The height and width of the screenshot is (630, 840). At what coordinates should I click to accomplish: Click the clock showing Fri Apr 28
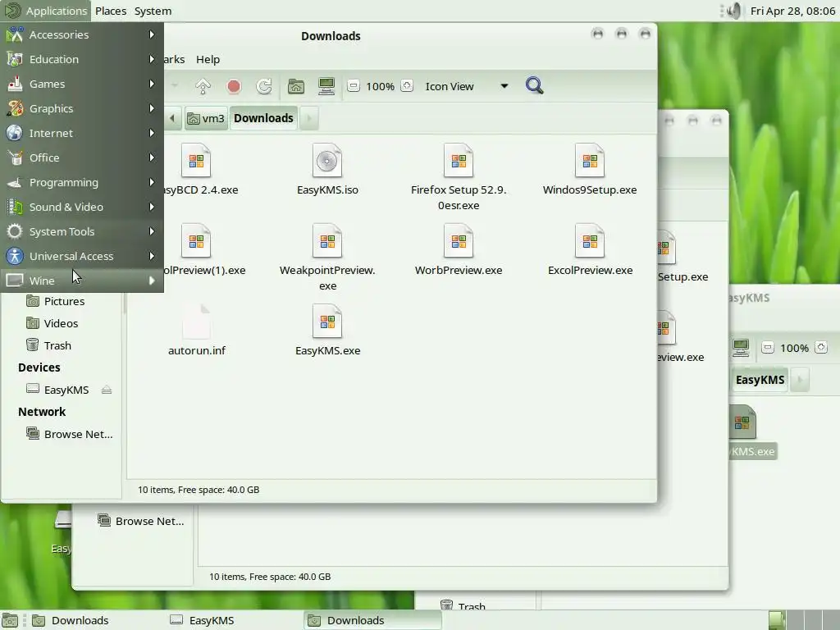coord(792,11)
